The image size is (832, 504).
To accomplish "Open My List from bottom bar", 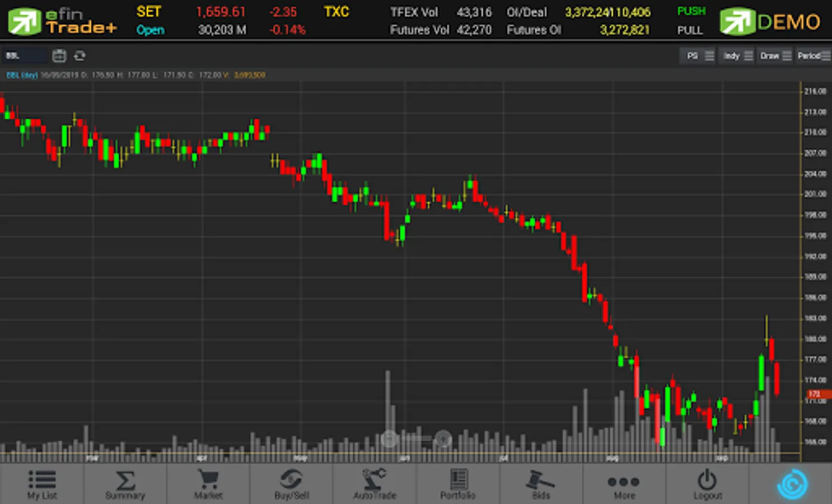I will 42,483.
